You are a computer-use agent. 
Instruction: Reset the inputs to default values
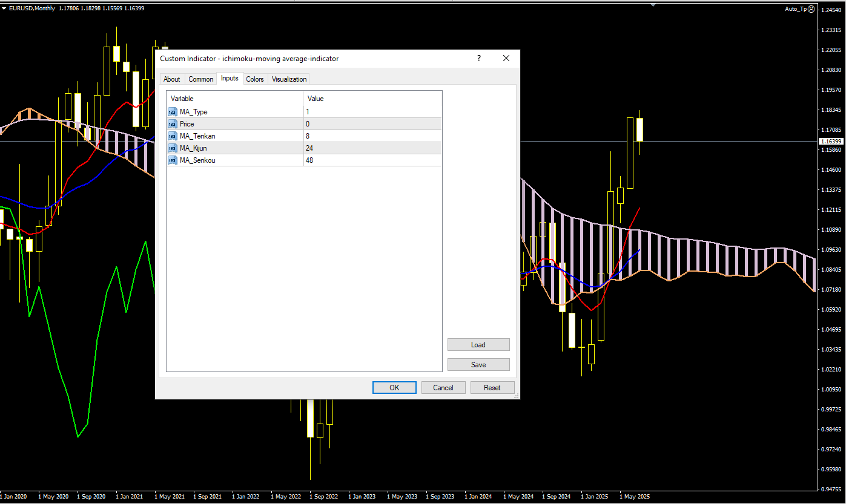click(492, 388)
